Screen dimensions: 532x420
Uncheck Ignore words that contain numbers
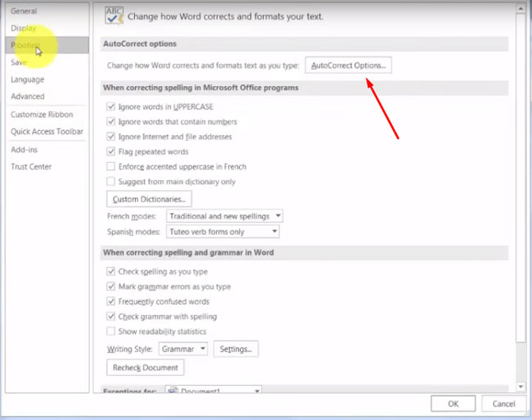111,122
